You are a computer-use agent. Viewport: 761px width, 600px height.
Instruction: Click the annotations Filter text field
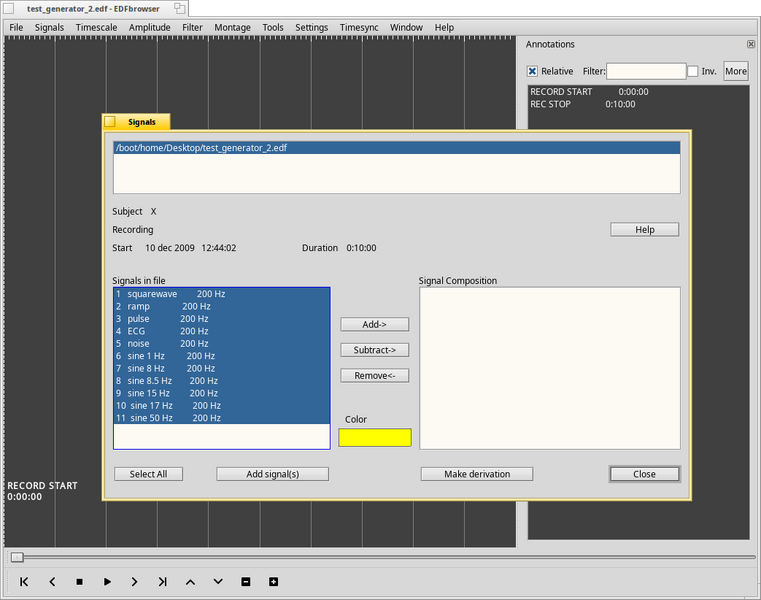pos(646,71)
